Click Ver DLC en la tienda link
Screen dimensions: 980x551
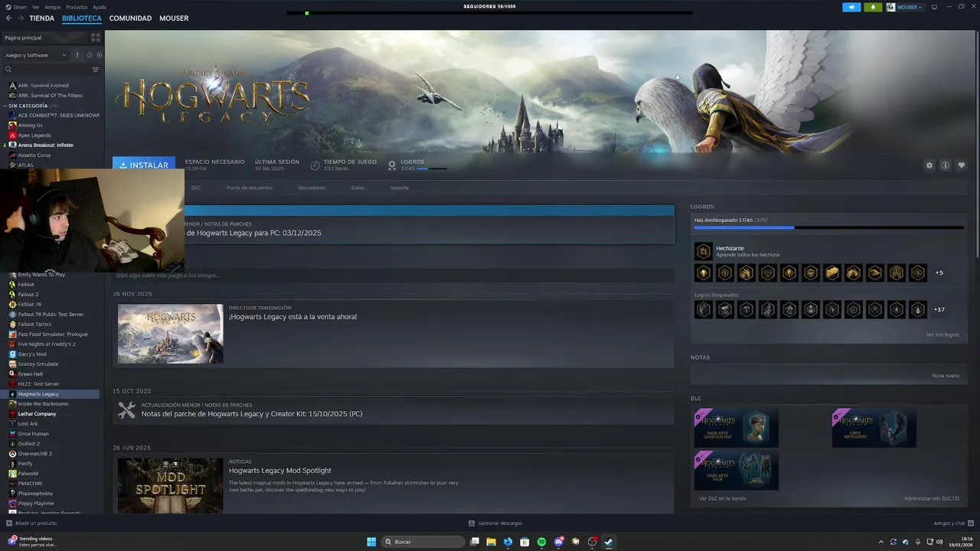722,498
